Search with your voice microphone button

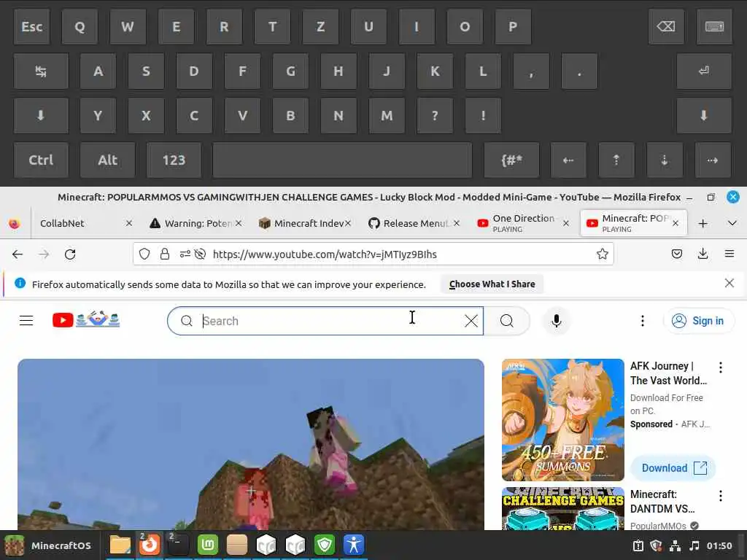556,321
